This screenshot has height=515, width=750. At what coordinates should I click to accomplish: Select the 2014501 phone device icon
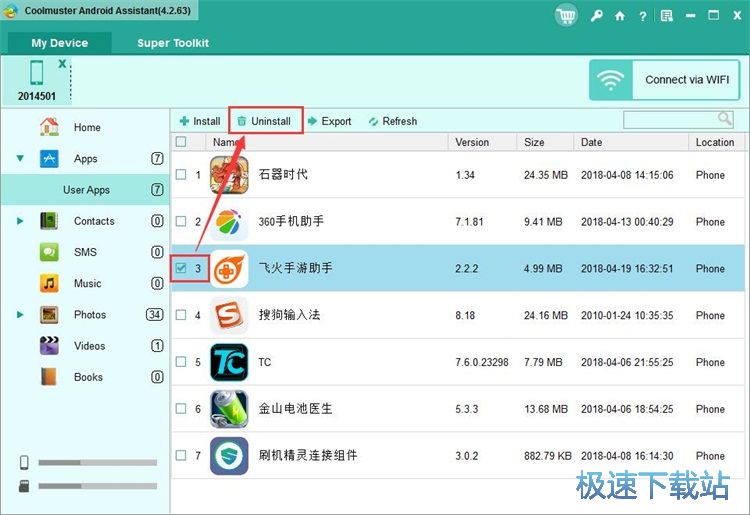37,73
